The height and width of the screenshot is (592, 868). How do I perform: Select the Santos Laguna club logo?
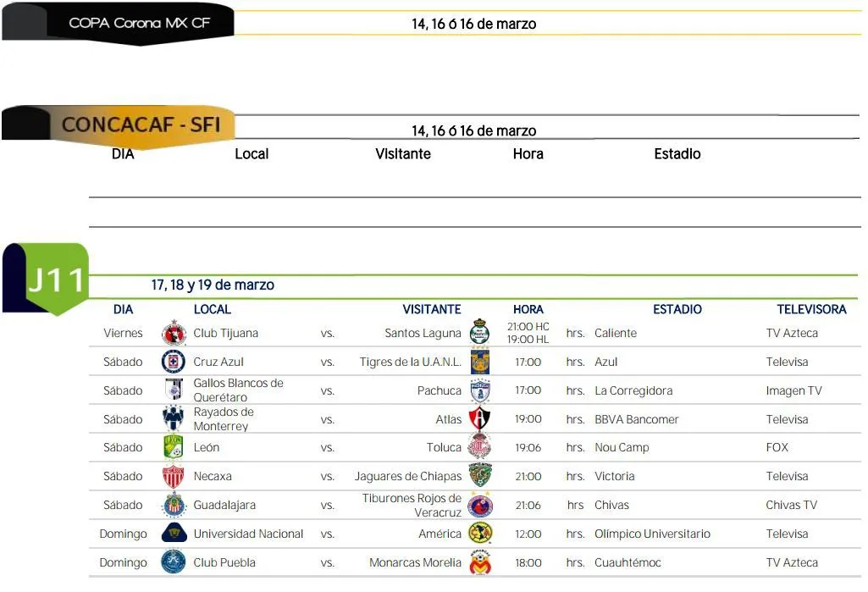[480, 333]
